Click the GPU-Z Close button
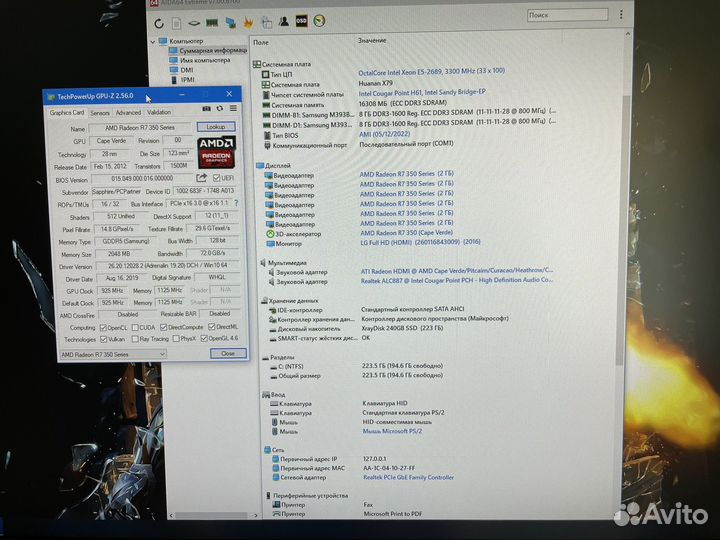Image resolution: width=720 pixels, height=540 pixels. [228, 353]
